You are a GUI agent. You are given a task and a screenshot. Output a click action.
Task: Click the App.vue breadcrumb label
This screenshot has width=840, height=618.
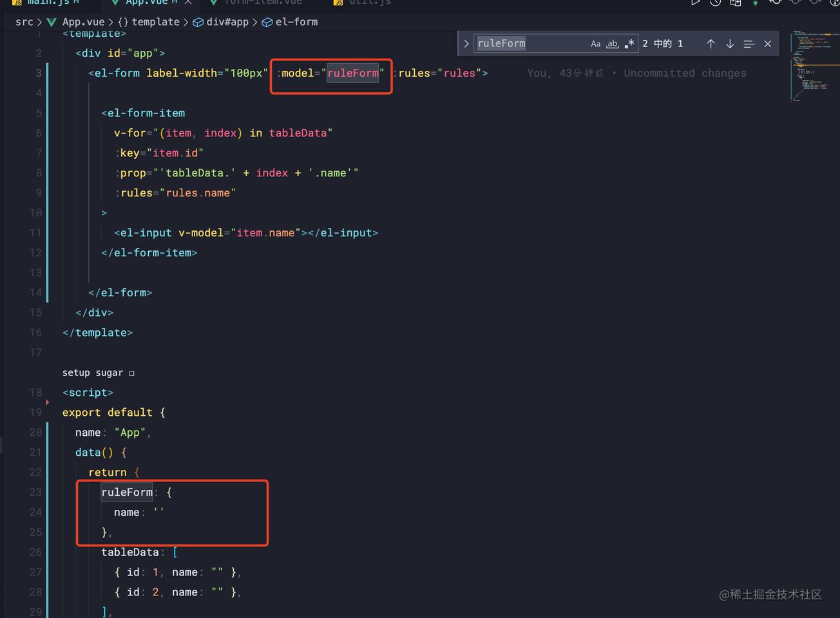coord(83,22)
